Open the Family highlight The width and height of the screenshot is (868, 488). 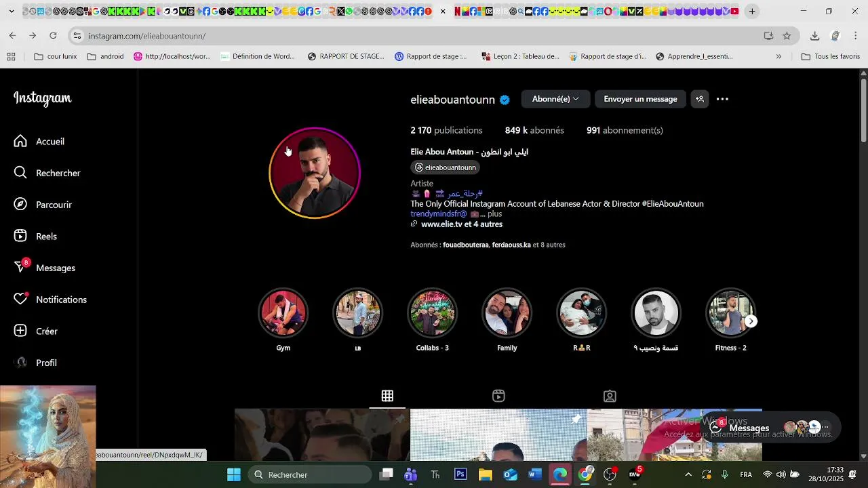[507, 312]
